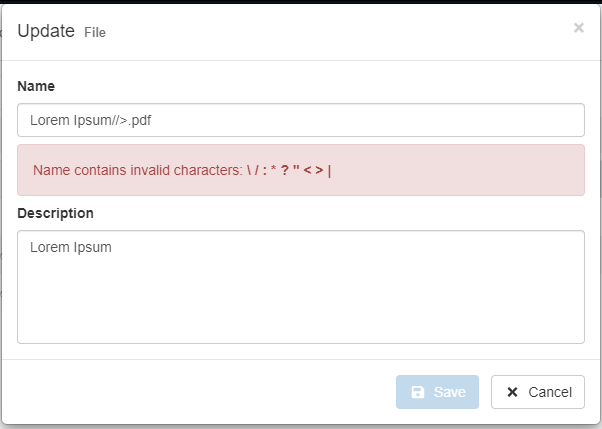Click the X icon beside Cancel
Image resolution: width=602 pixels, height=429 pixels.
(x=513, y=392)
